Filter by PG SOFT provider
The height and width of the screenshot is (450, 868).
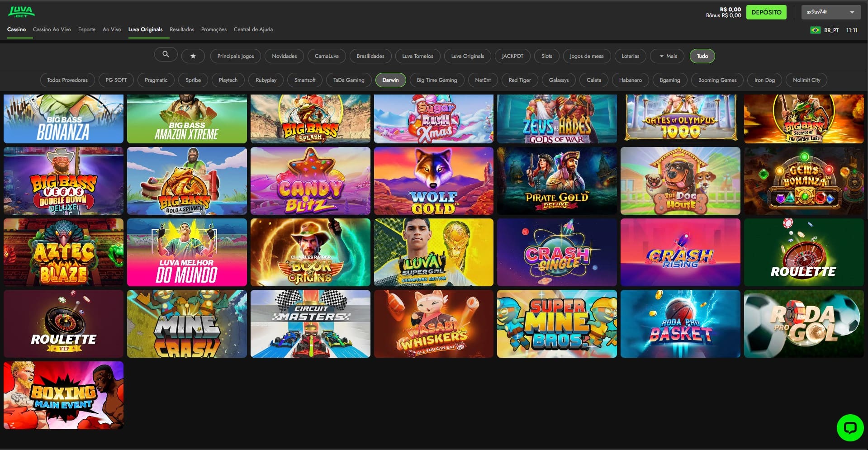pyautogui.click(x=116, y=80)
